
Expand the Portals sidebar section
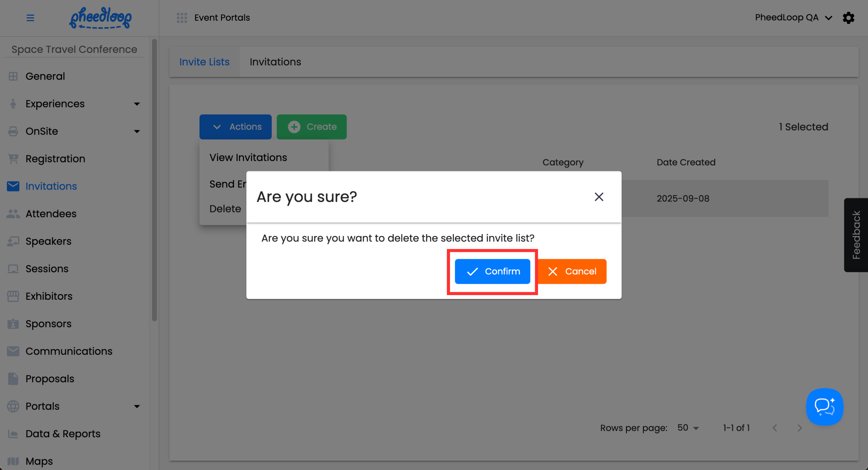pyautogui.click(x=137, y=406)
